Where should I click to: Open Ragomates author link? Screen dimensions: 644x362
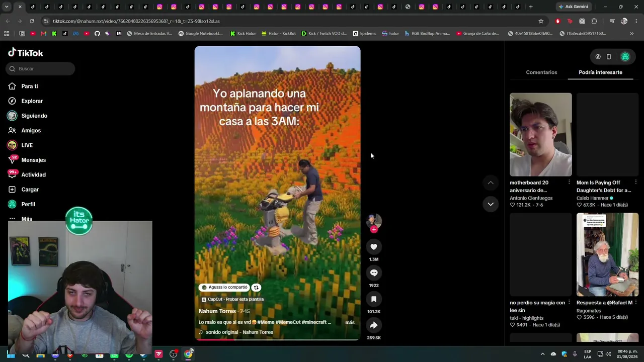[589, 311]
